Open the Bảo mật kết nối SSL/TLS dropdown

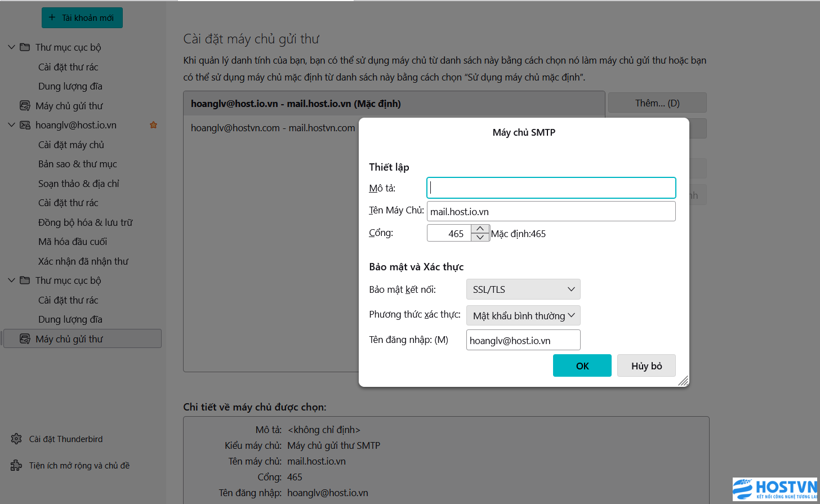(x=523, y=289)
